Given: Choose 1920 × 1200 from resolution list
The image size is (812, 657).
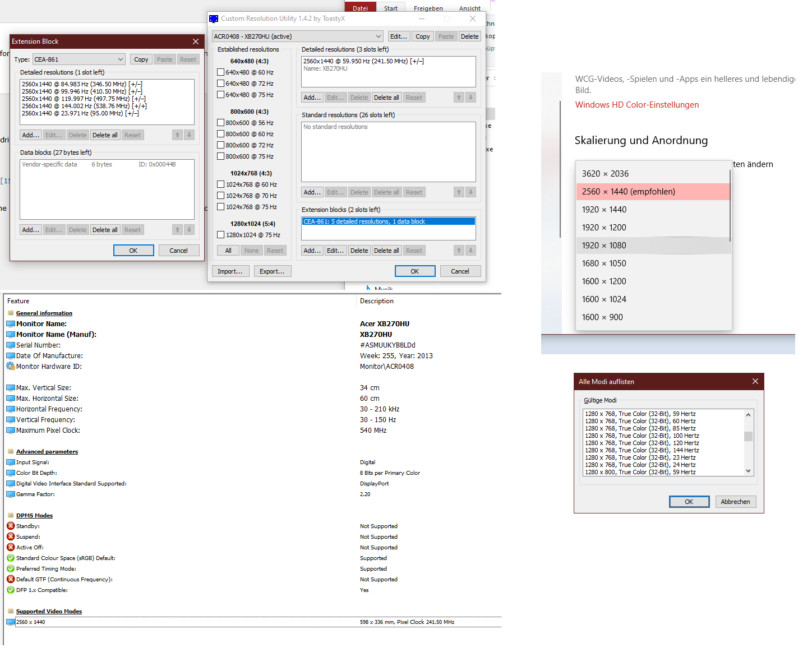Looking at the screenshot, I should (653, 228).
